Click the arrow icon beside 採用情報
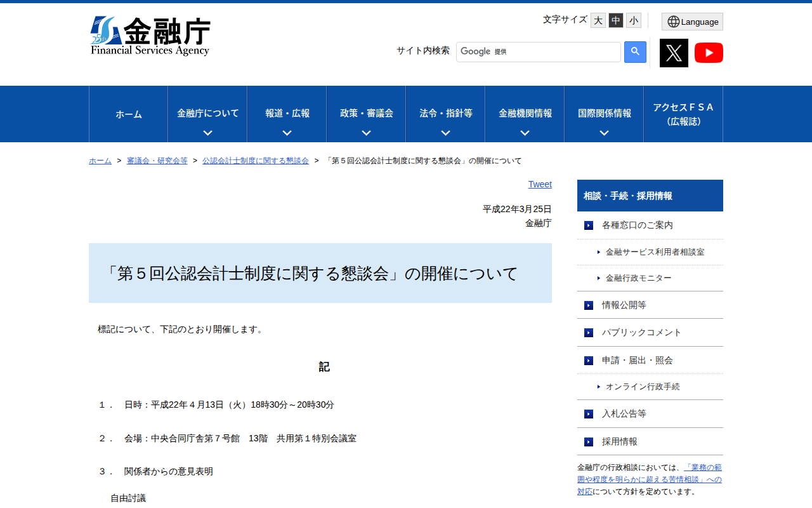812x508 pixels. 589,442
